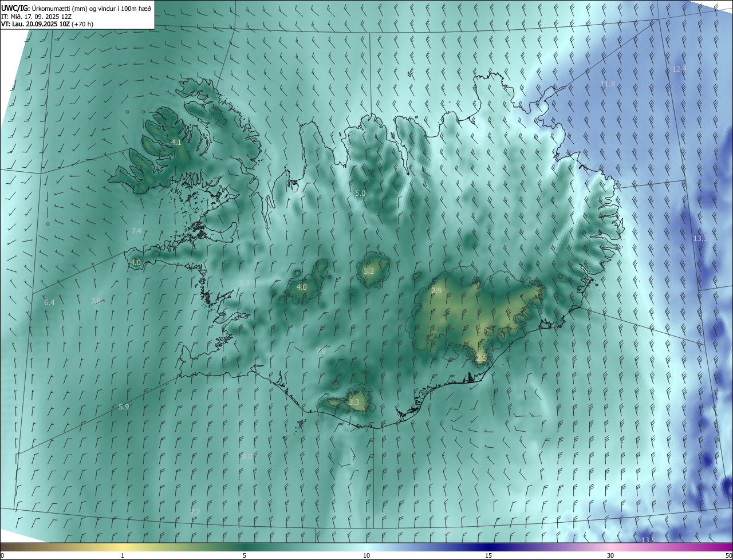Click the colorbar tick label 15

488,555
